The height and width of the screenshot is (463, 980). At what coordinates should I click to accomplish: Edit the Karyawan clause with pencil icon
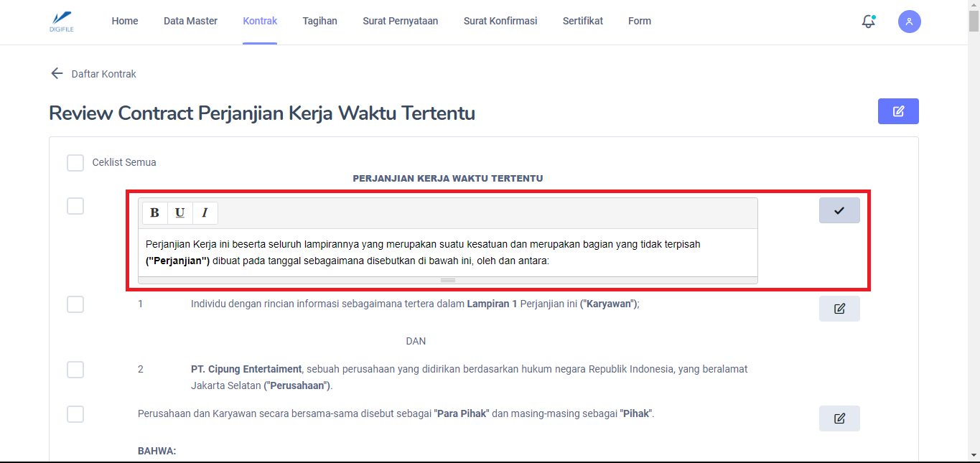[839, 309]
